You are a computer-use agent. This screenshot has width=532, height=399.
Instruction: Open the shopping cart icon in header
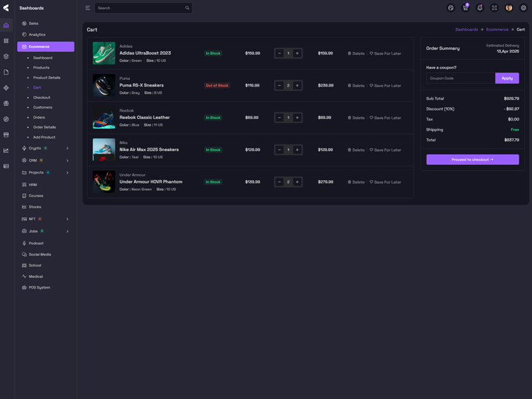point(465,8)
